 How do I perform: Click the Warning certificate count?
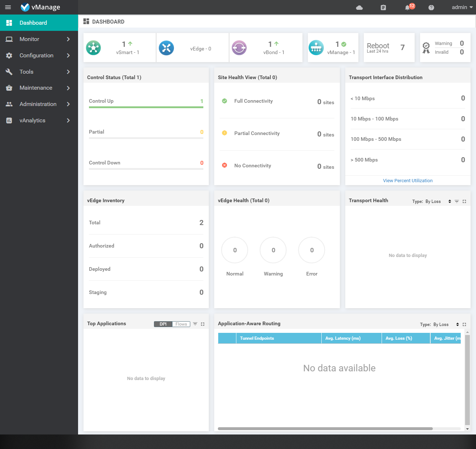coord(462,44)
